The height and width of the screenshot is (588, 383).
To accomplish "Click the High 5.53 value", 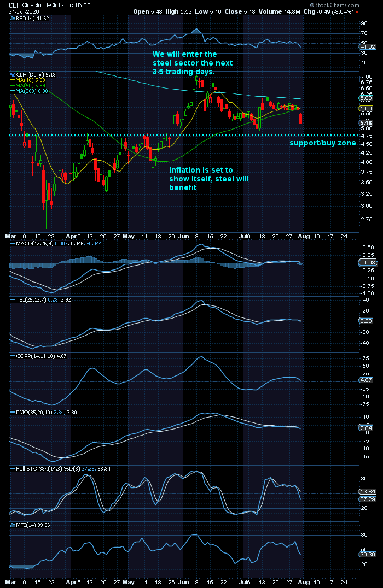I will pyautogui.click(x=178, y=11).
